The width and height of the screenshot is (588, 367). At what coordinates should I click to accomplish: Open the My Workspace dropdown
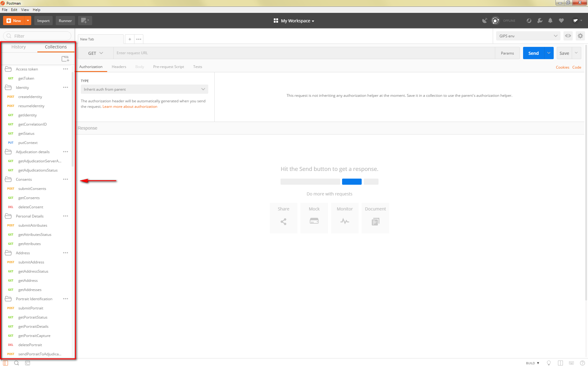point(294,21)
